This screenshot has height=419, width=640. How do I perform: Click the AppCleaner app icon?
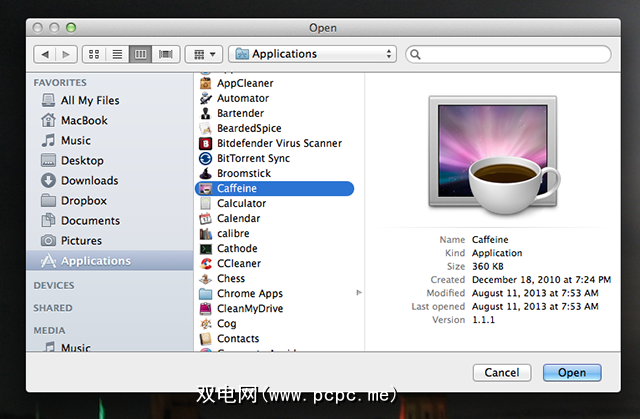pos(205,83)
